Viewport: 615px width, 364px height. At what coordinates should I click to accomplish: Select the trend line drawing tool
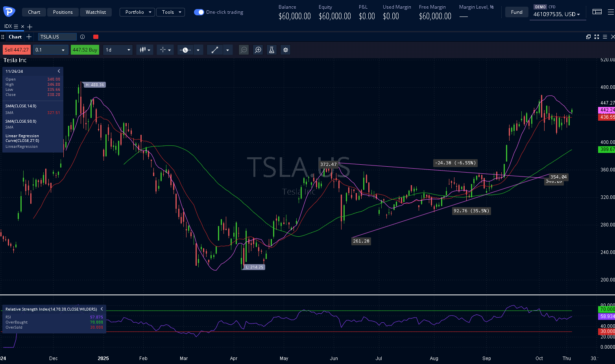[x=215, y=50]
